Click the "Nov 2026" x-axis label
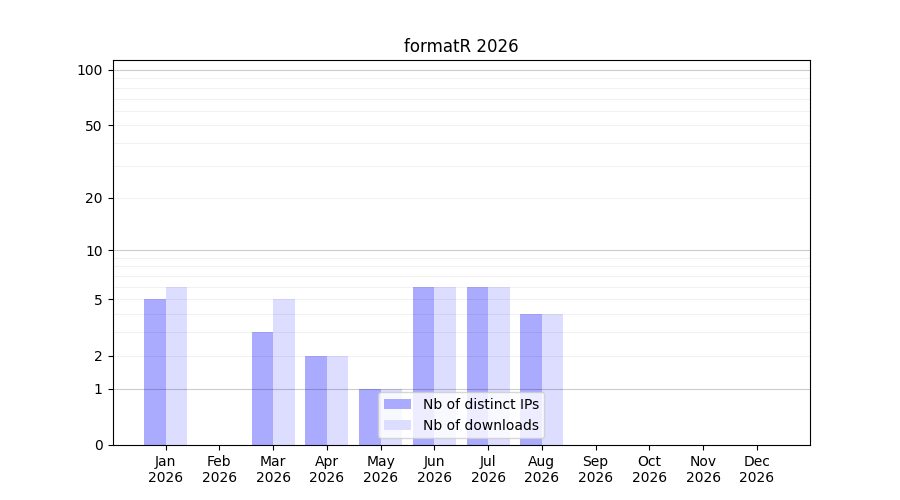This screenshot has width=900, height=500. click(704, 469)
